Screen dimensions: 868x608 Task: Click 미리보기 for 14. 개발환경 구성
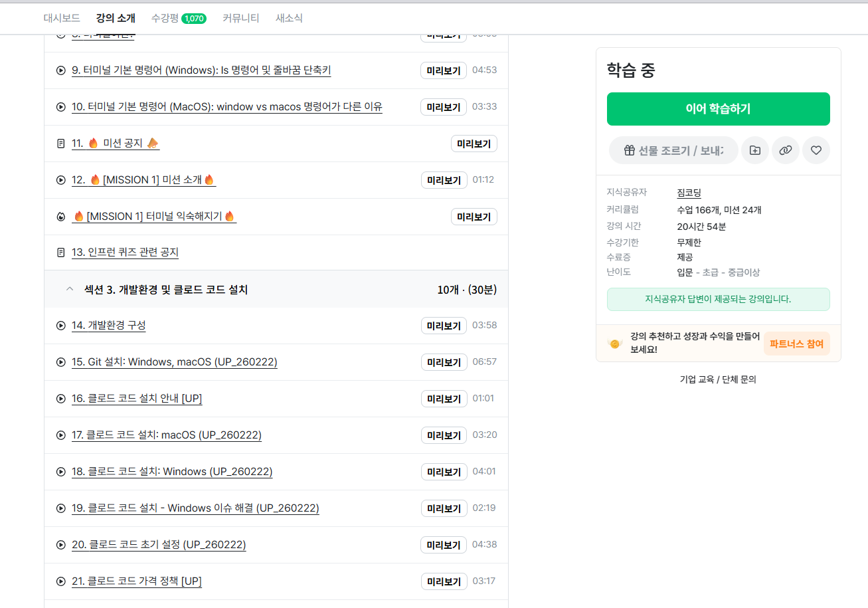pyautogui.click(x=444, y=326)
